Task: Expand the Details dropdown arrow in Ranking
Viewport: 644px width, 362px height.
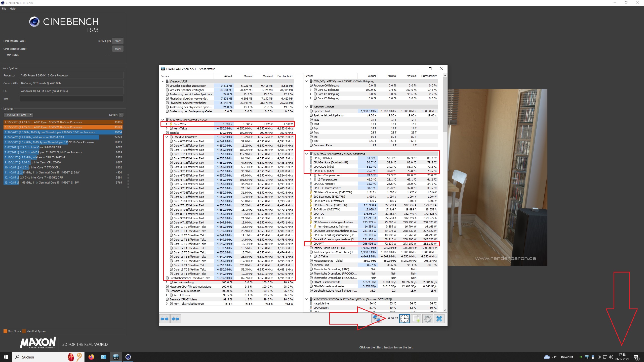Action: [121, 115]
